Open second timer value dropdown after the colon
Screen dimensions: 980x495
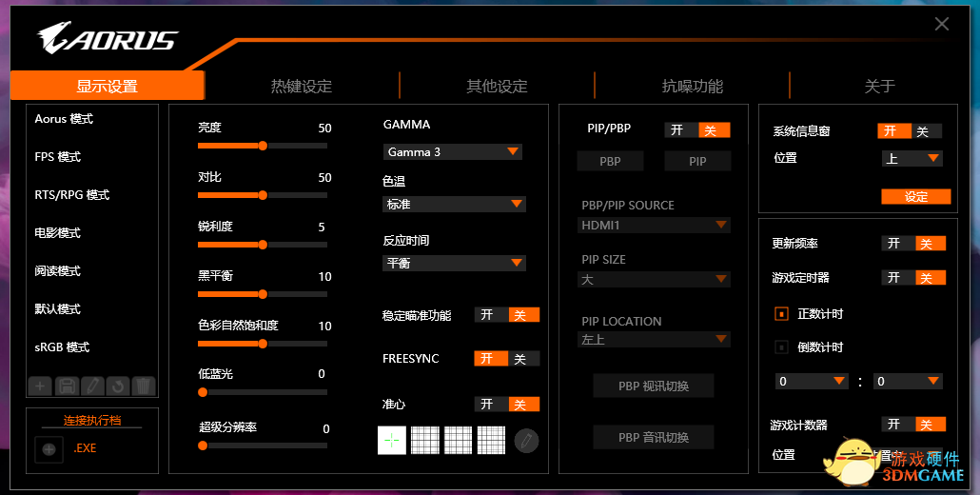click(908, 382)
